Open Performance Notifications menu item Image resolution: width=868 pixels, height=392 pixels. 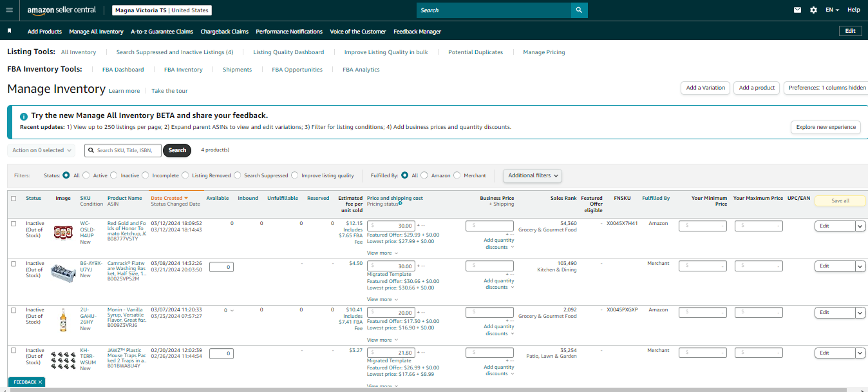click(x=289, y=31)
